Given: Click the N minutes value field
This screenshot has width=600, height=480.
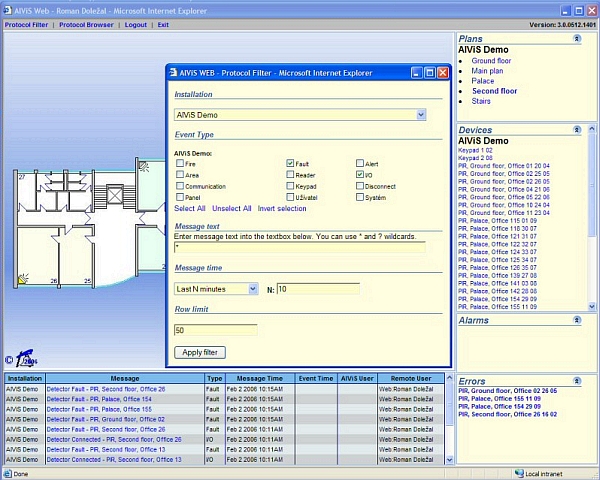Looking at the screenshot, I should [x=318, y=289].
